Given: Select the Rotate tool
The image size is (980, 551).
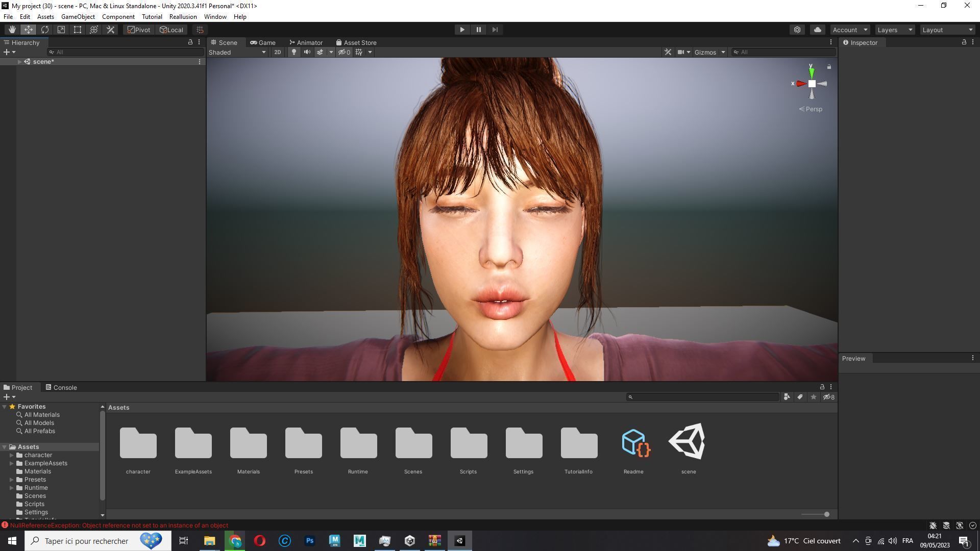Looking at the screenshot, I should pos(45,30).
